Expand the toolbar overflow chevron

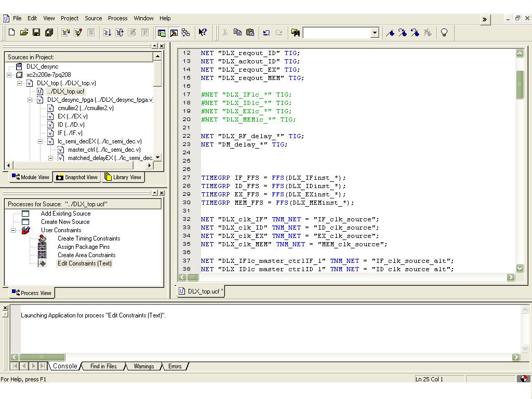(485, 19)
